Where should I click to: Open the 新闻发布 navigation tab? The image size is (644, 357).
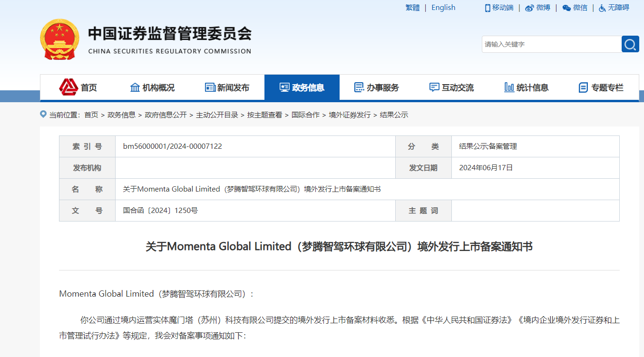tap(227, 87)
